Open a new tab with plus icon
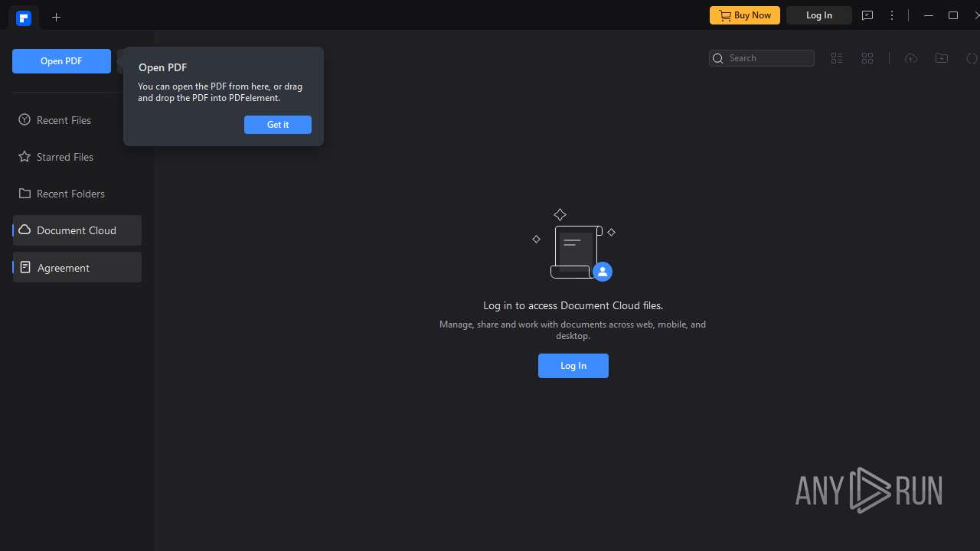Viewport: 980px width, 551px height. click(x=56, y=17)
